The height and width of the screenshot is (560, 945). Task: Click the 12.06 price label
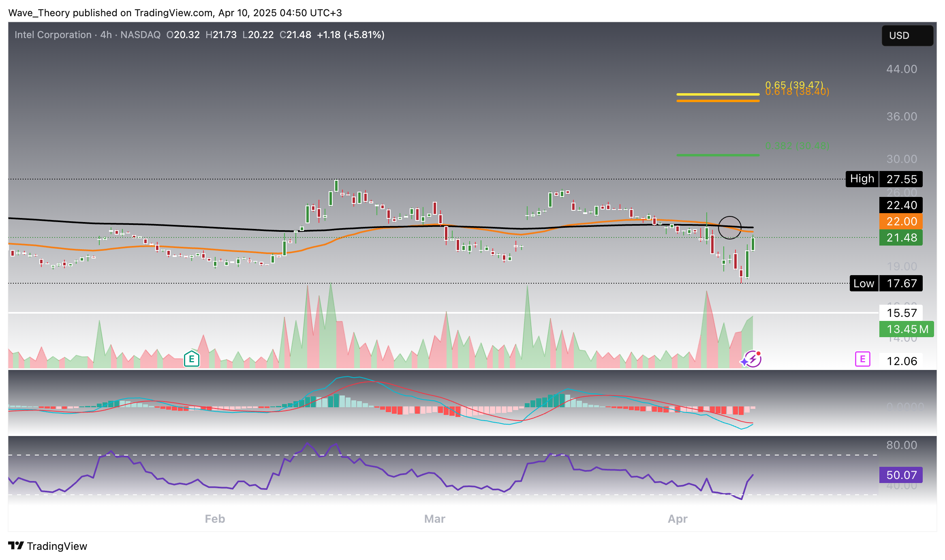pyautogui.click(x=901, y=361)
